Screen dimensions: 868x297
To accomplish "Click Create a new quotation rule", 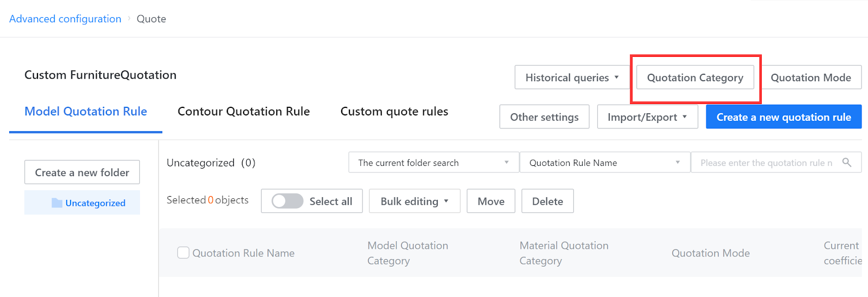I will pyautogui.click(x=783, y=117).
